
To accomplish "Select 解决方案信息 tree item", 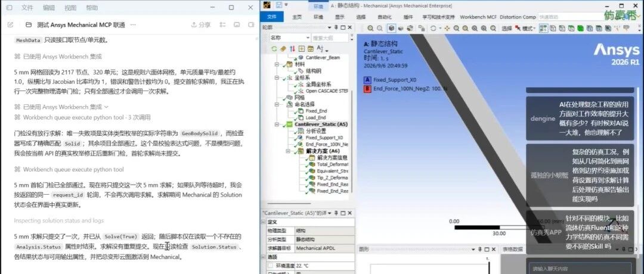I will pyautogui.click(x=332, y=157).
